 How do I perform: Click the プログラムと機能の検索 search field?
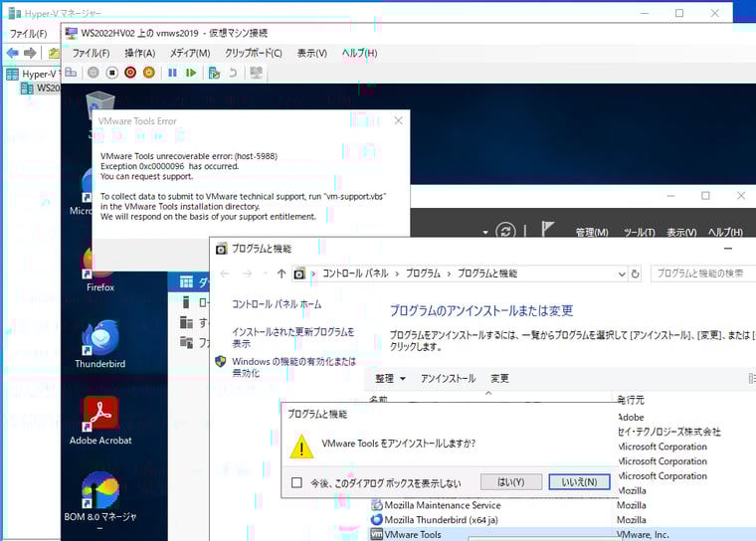[701, 273]
